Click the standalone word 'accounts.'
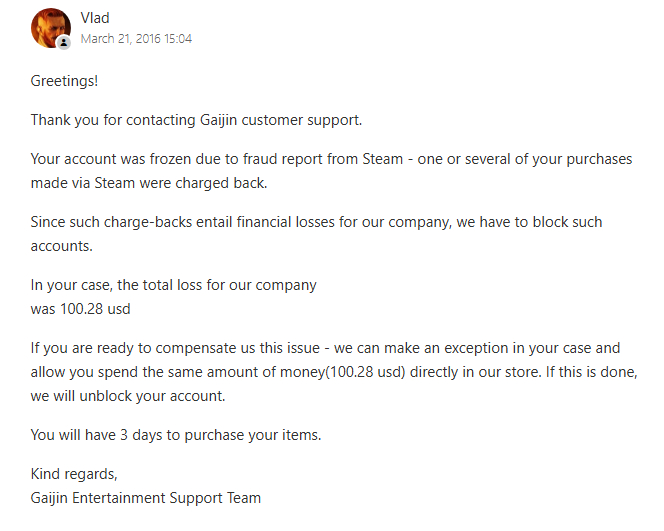 pos(61,246)
